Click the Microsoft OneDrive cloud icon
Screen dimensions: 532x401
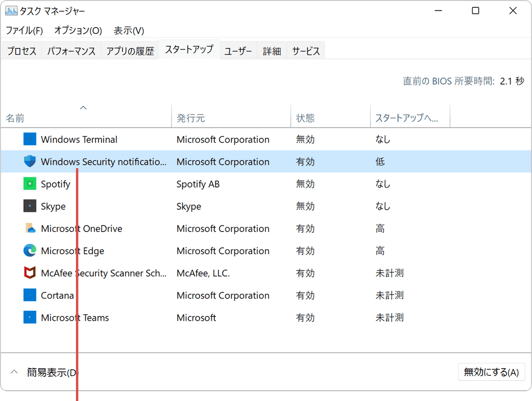point(30,228)
